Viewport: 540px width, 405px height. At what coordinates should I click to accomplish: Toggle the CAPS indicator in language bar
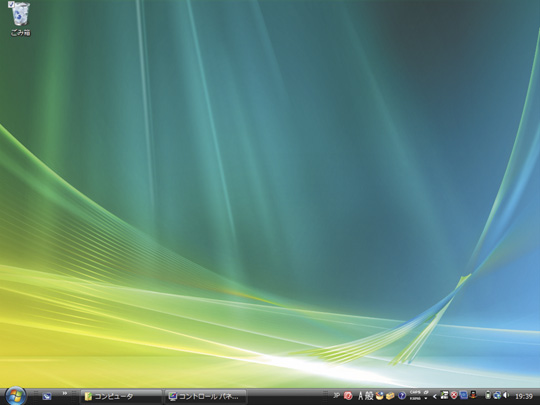pyautogui.click(x=415, y=392)
